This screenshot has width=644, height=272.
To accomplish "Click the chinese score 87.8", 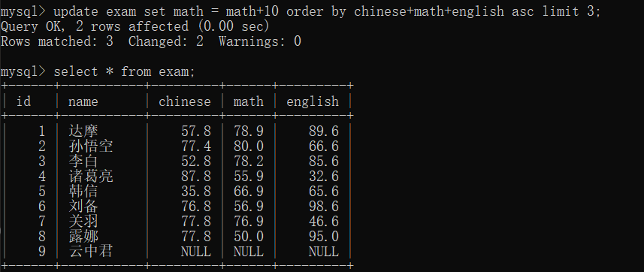I will (x=196, y=177).
